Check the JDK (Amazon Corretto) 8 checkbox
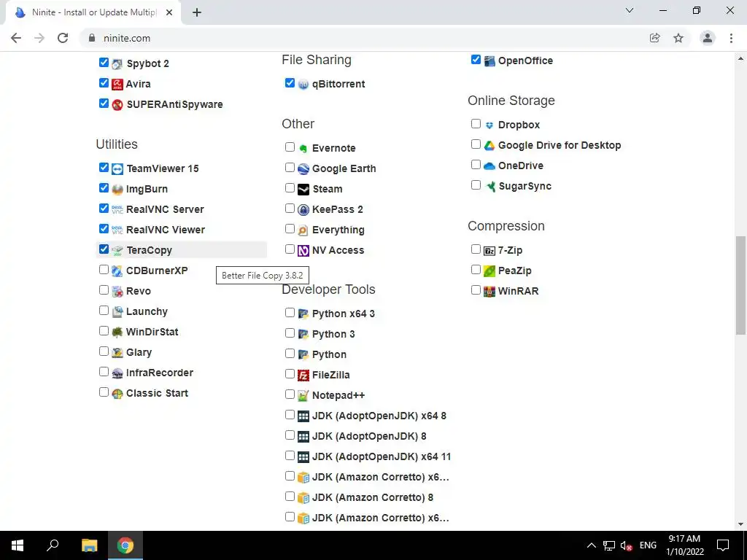747x560 pixels. pos(290,497)
